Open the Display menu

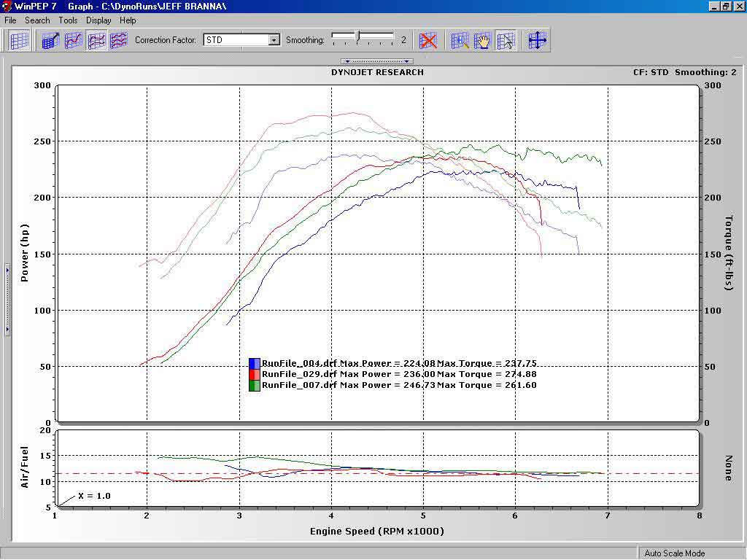pyautogui.click(x=98, y=20)
